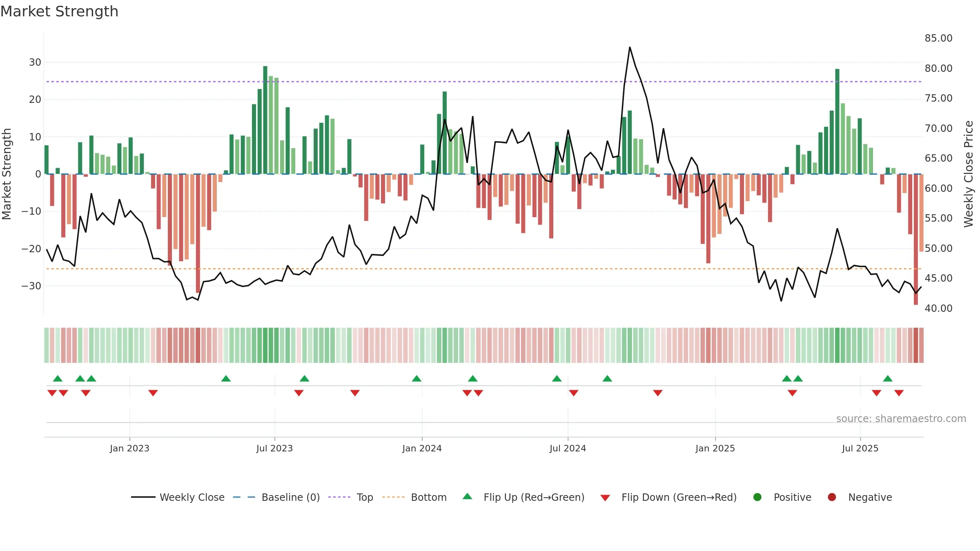
Task: Click the green triangle icon in legend
Action: [468, 497]
